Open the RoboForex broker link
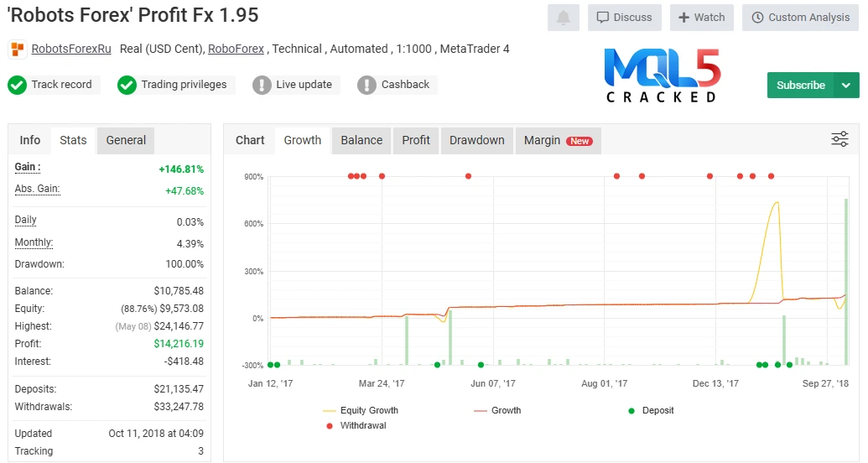The height and width of the screenshot is (463, 868). (236, 49)
